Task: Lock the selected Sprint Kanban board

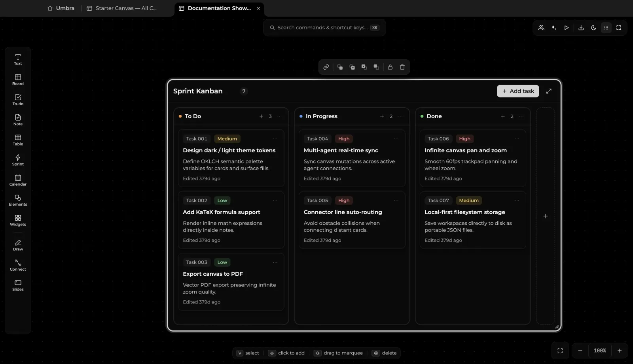Action: [x=390, y=67]
